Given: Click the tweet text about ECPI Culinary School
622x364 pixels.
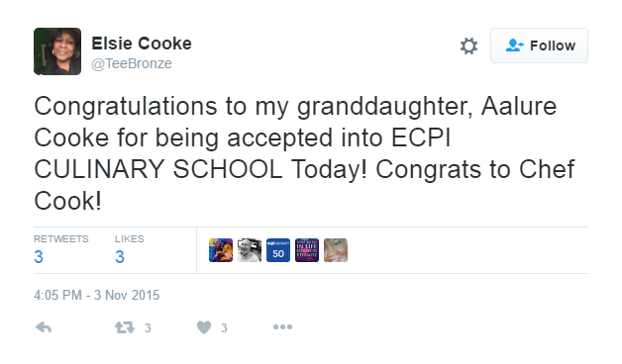Looking at the screenshot, I should [304, 153].
